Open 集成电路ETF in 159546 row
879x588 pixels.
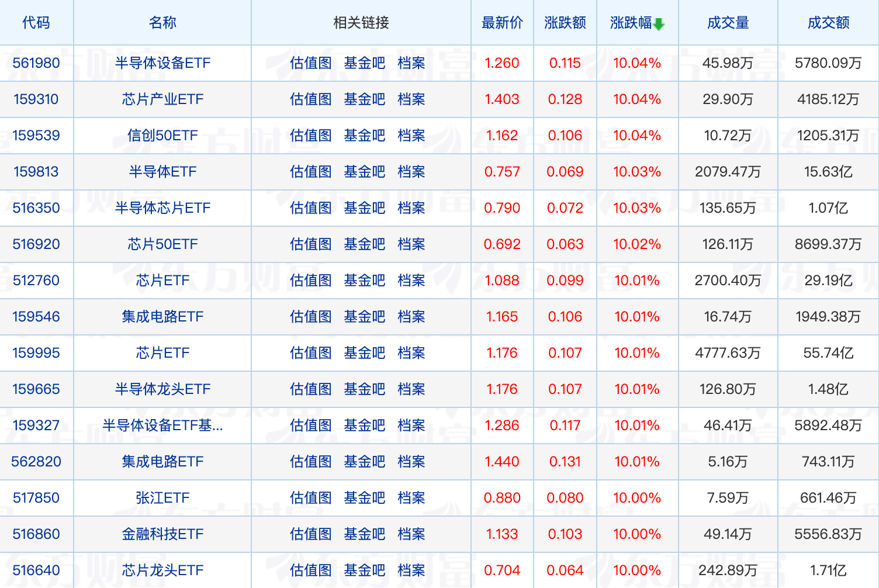click(162, 317)
